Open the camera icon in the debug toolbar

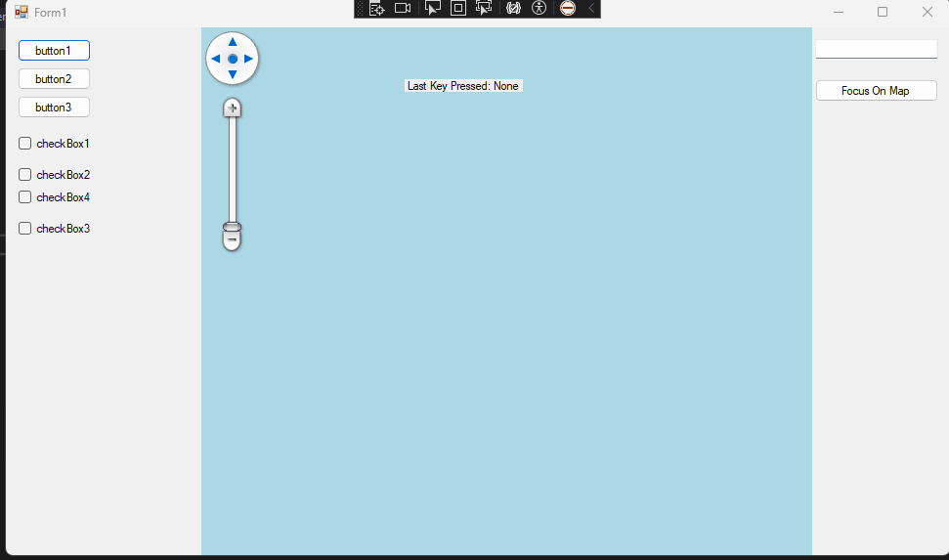coord(403,9)
